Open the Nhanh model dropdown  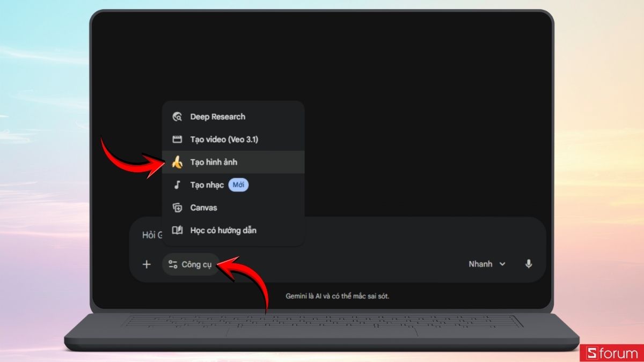(487, 264)
